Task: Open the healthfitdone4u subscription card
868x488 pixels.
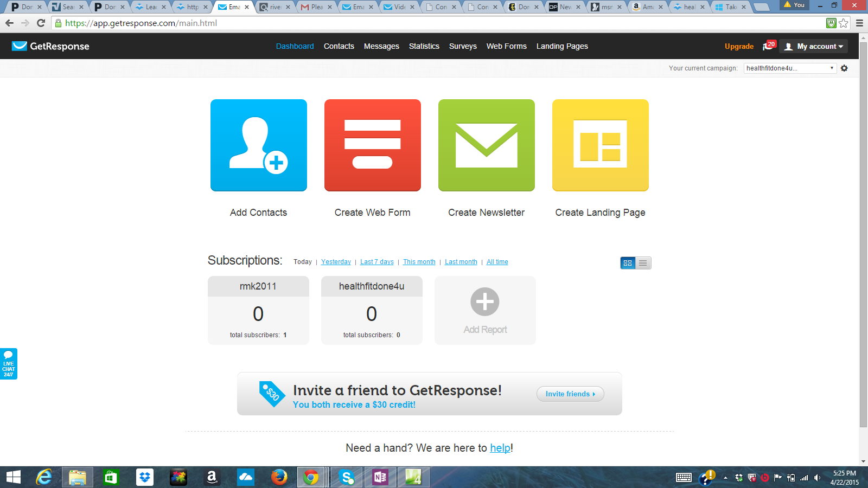Action: [372, 310]
